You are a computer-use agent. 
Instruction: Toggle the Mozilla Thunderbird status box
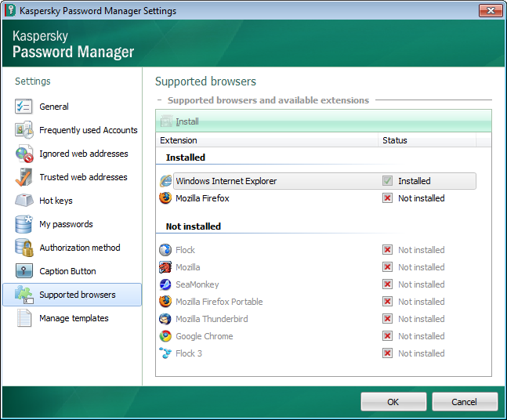[x=387, y=319]
